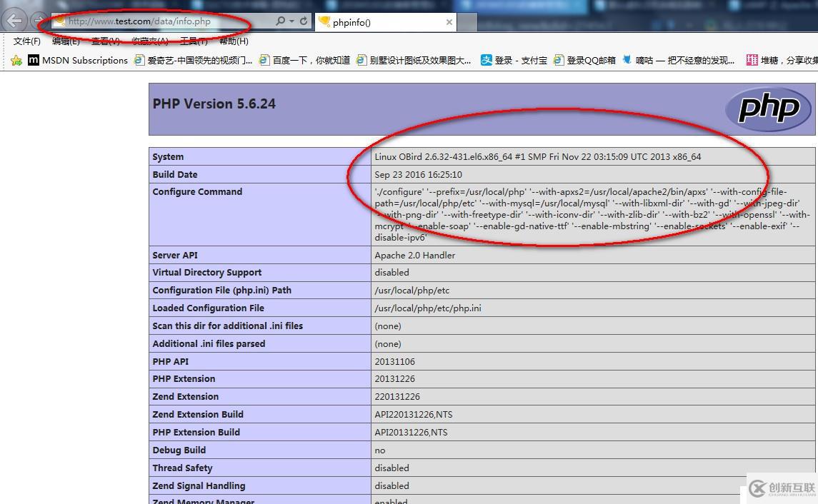Click the PHP API label
The width and height of the screenshot is (818, 504).
pos(171,362)
